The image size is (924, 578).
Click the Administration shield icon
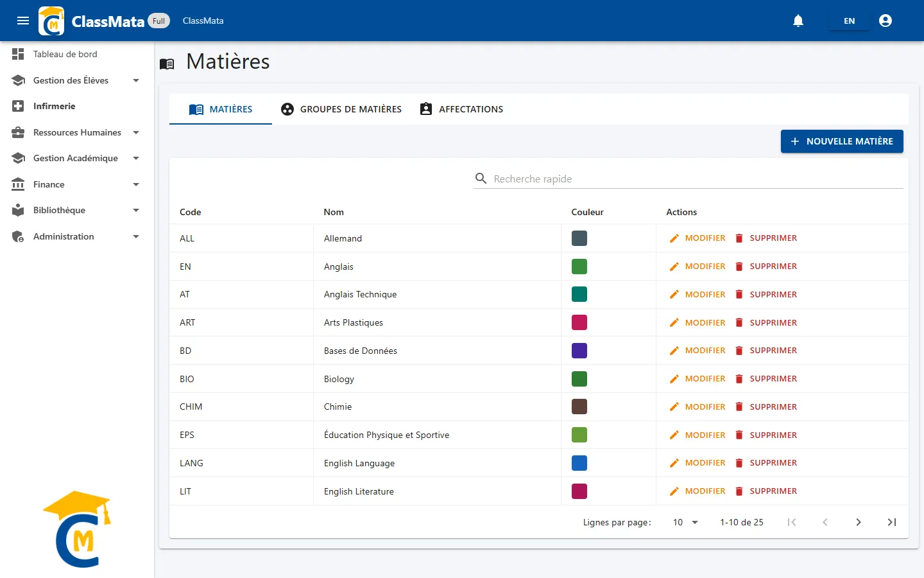pyautogui.click(x=18, y=236)
